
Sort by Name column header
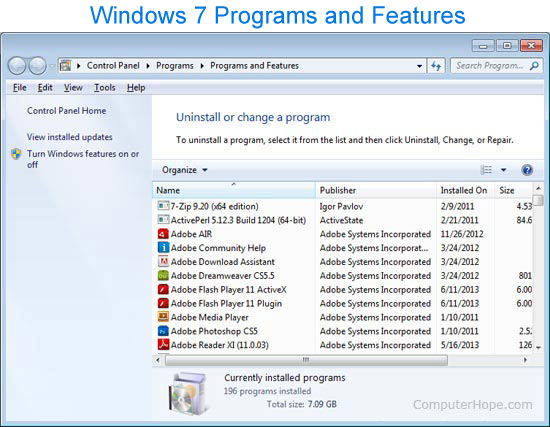(234, 190)
